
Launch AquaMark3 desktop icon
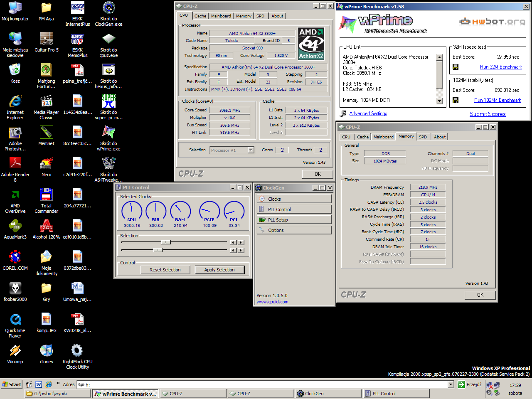(x=15, y=229)
